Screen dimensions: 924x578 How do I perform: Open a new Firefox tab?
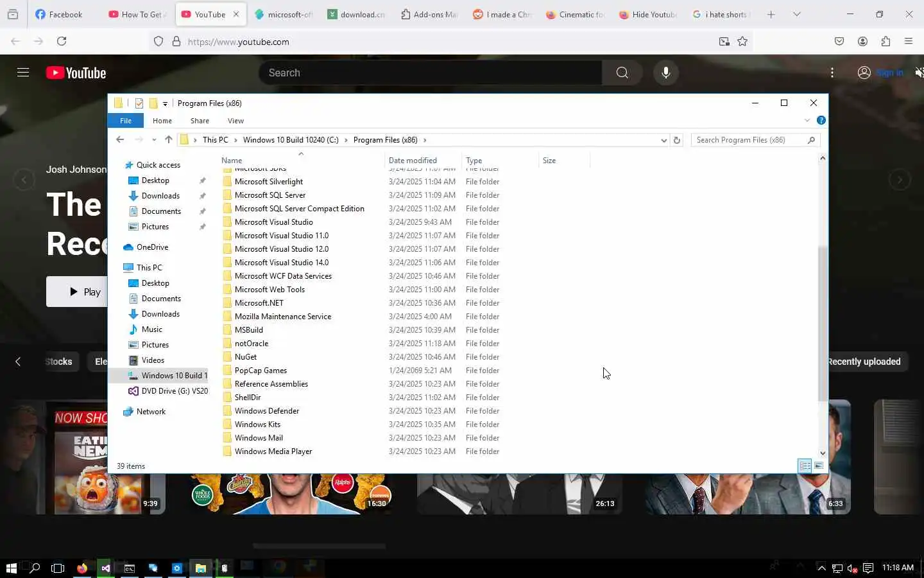click(771, 14)
